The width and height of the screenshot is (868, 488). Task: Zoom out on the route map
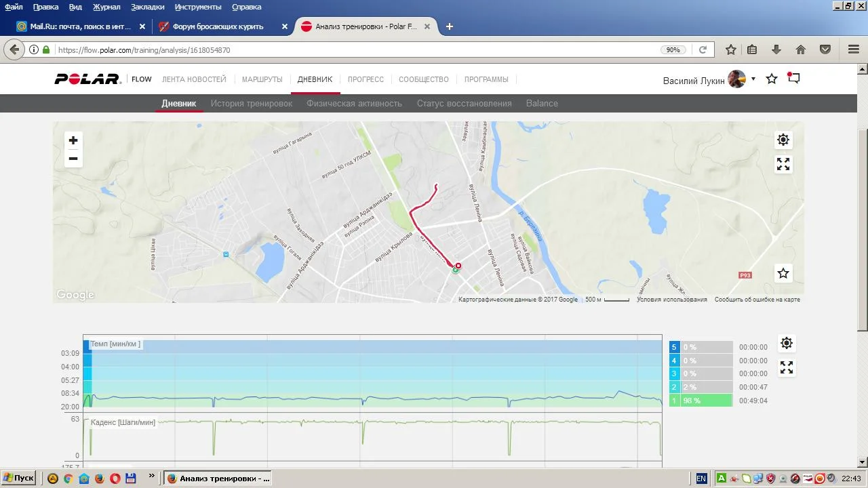(73, 159)
